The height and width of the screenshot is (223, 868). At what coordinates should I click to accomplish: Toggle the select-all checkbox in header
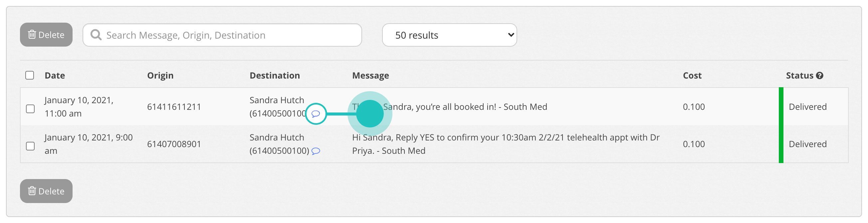point(30,75)
